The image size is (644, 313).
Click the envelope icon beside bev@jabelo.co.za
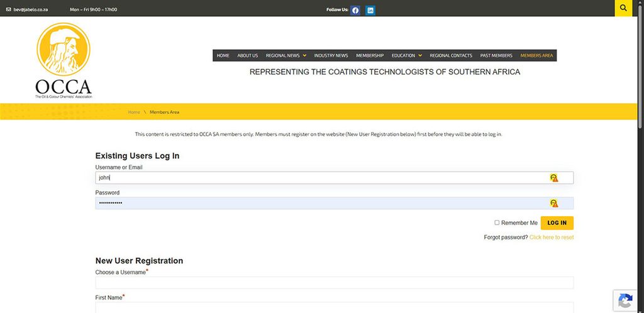[x=9, y=9]
